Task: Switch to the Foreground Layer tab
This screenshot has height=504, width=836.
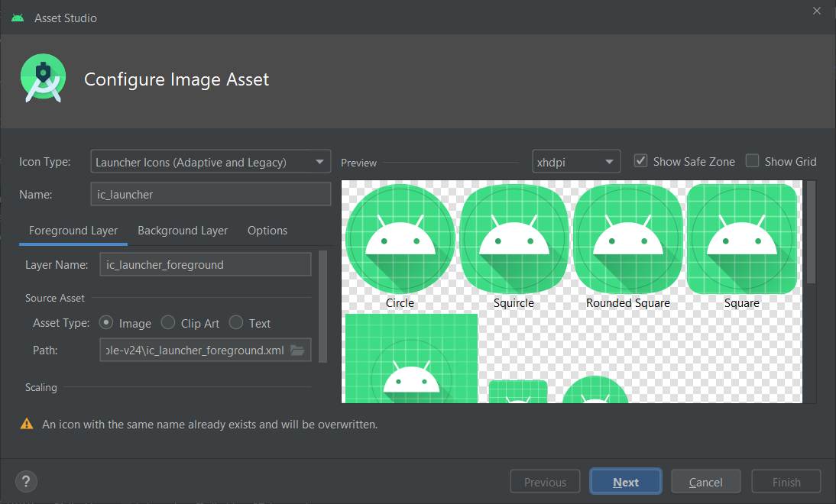Action: [73, 231]
